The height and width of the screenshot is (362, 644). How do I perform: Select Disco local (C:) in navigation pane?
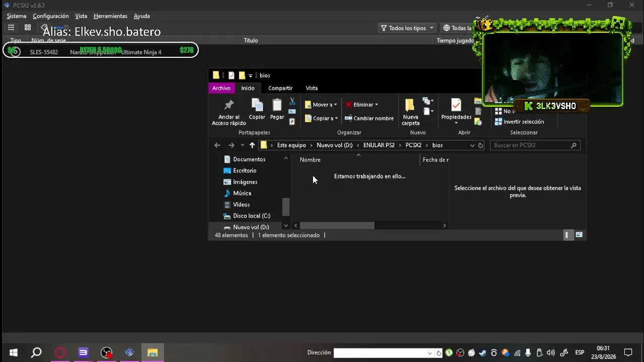252,216
